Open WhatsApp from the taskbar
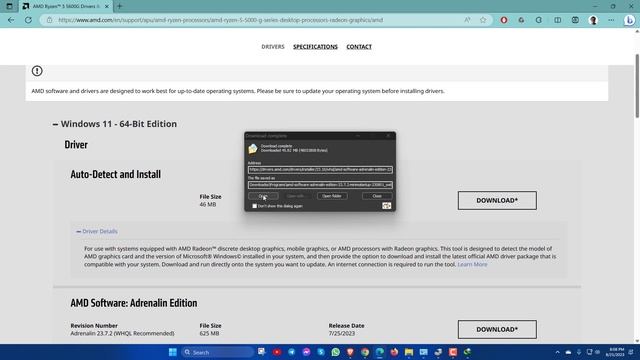The height and width of the screenshot is (360, 640). pyautogui.click(x=336, y=352)
